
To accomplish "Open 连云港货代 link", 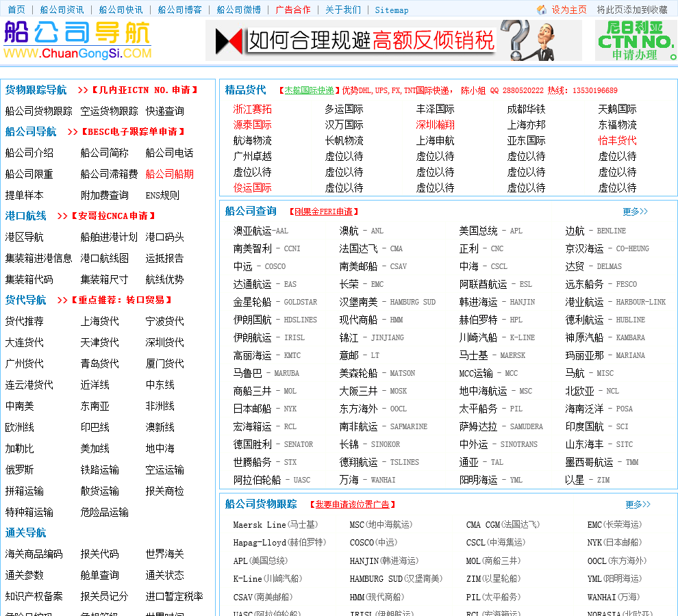I will coord(29,385).
